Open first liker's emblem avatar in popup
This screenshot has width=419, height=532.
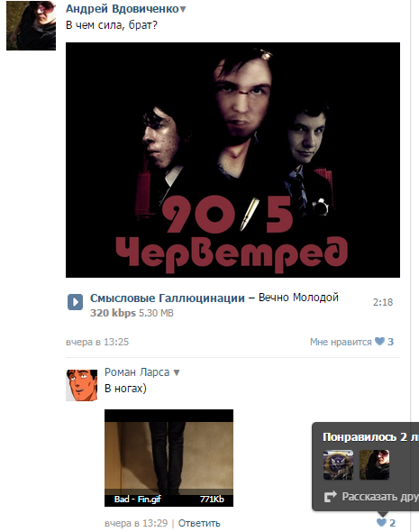[338, 464]
